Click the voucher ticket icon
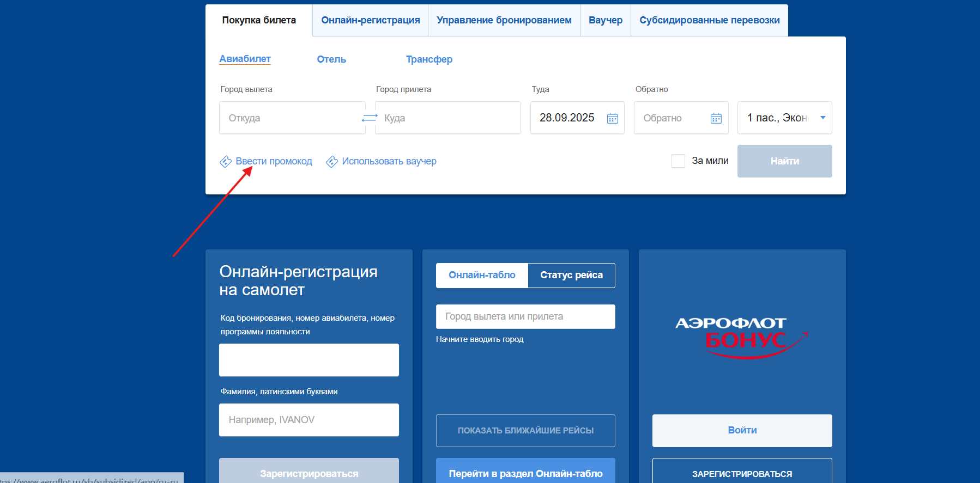The height and width of the screenshot is (483, 980). click(x=332, y=162)
